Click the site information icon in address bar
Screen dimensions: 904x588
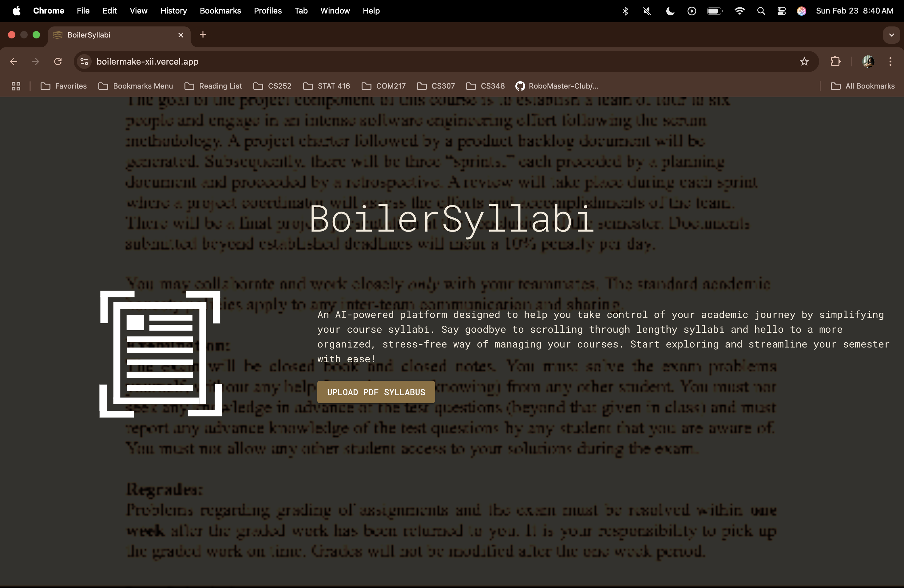84,62
